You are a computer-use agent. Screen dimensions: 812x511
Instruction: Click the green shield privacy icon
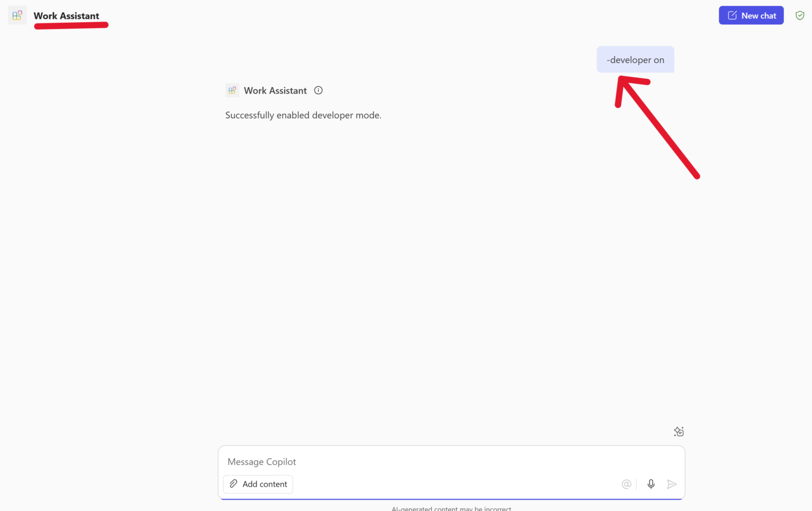(800, 15)
